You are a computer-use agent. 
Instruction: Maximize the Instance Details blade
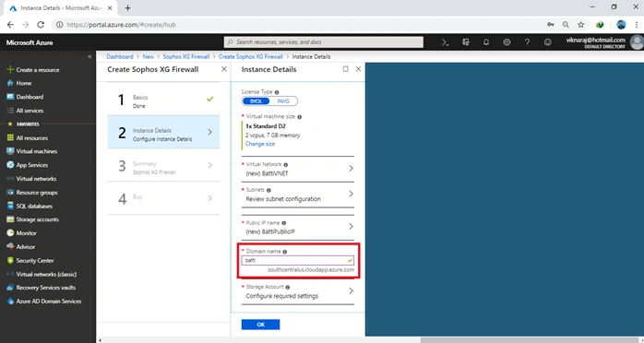click(345, 69)
